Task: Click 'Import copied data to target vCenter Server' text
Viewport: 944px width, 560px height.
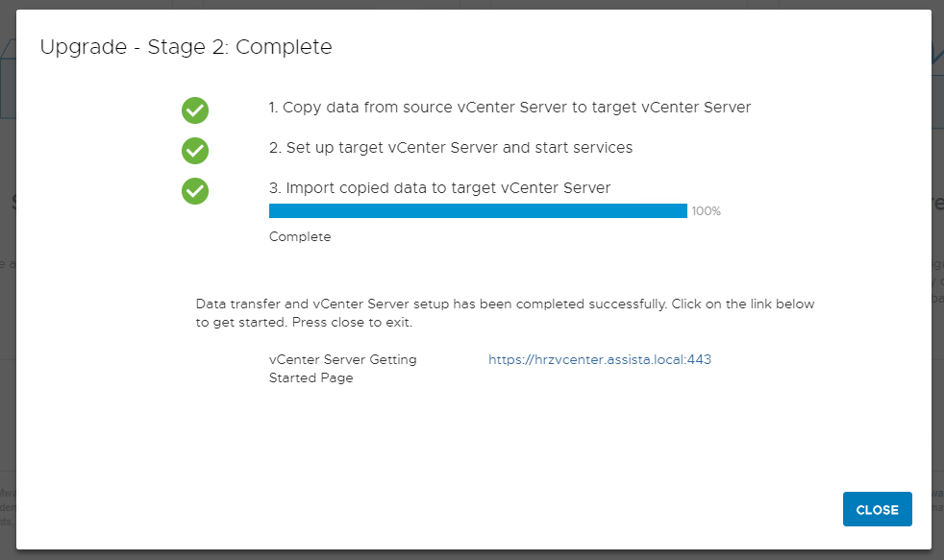Action: 439,187
